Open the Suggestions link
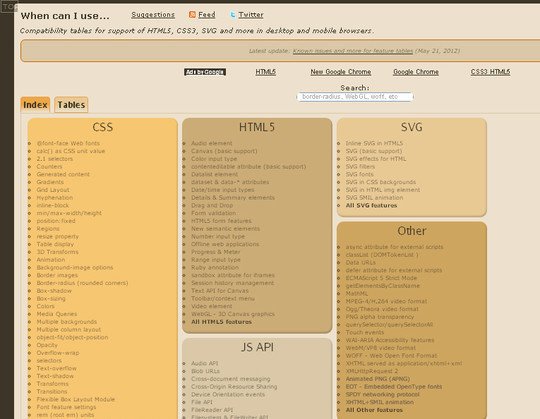 (153, 15)
